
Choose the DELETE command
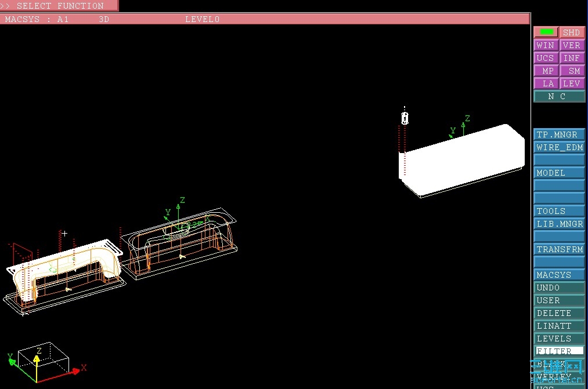[559, 313]
